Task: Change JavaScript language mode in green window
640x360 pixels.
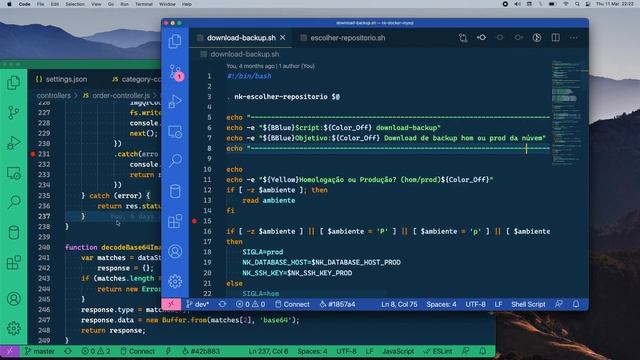Action: [x=398, y=351]
